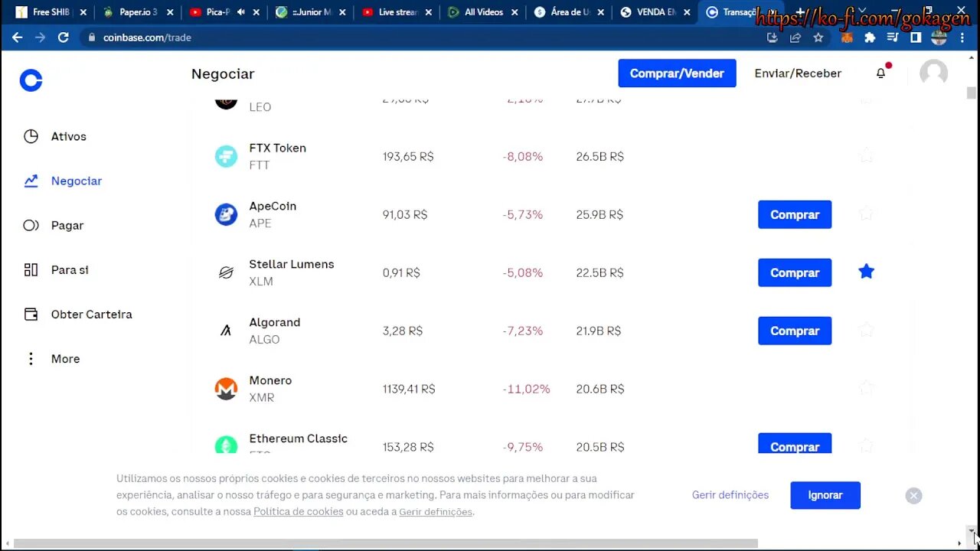Go back with browser back arrow
The width and height of the screenshot is (980, 551).
click(17, 37)
